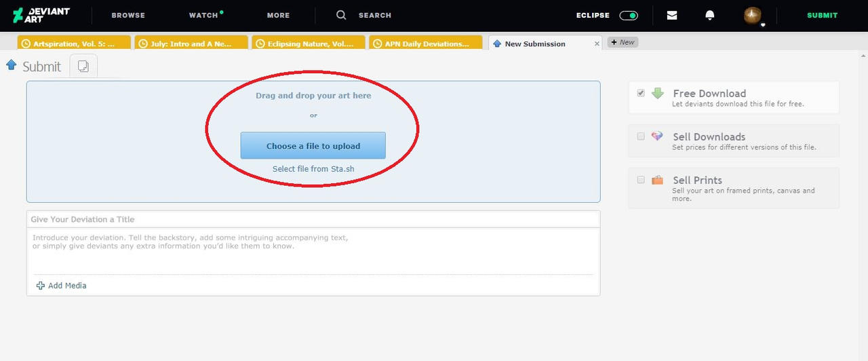
Task: Click the Sell Downloads gem icon
Action: click(657, 136)
